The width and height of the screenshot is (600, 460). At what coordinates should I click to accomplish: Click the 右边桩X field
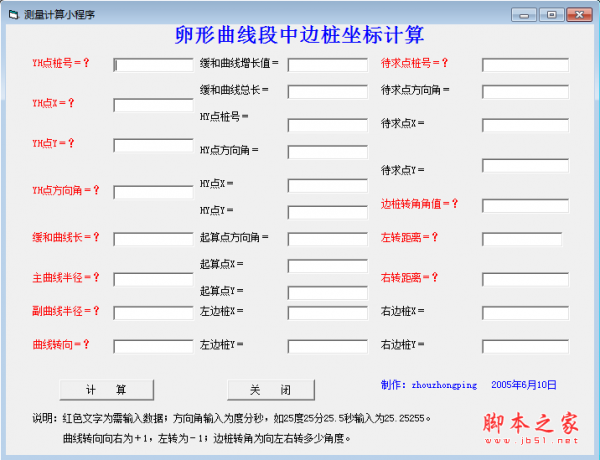525,313
